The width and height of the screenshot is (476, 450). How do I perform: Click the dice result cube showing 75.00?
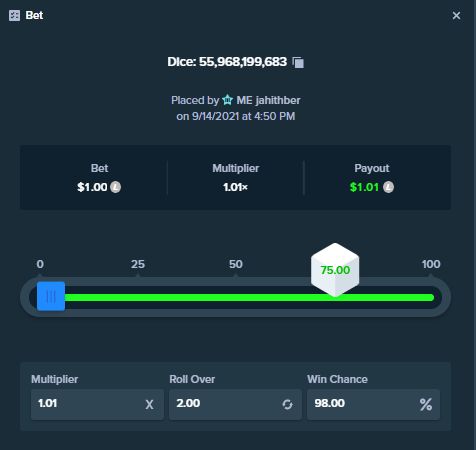tap(335, 270)
